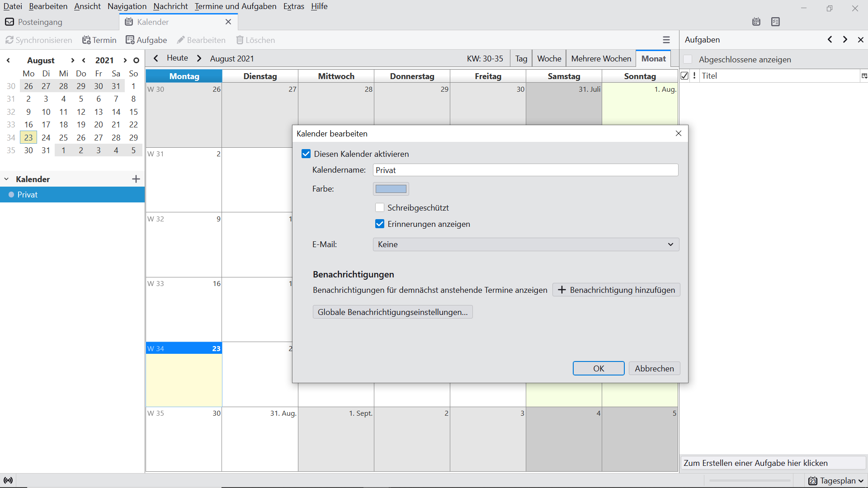Add a new calendar with the plus icon

coord(136,179)
